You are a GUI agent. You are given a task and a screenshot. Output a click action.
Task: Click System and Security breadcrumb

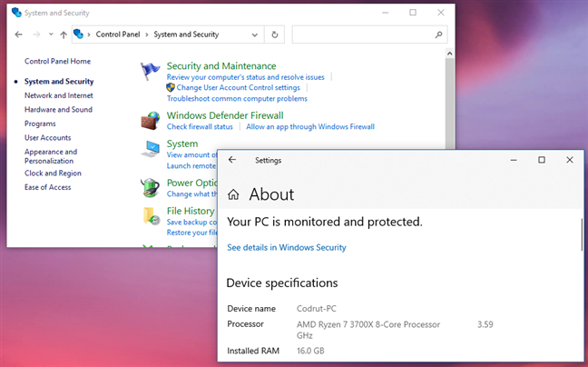(186, 35)
